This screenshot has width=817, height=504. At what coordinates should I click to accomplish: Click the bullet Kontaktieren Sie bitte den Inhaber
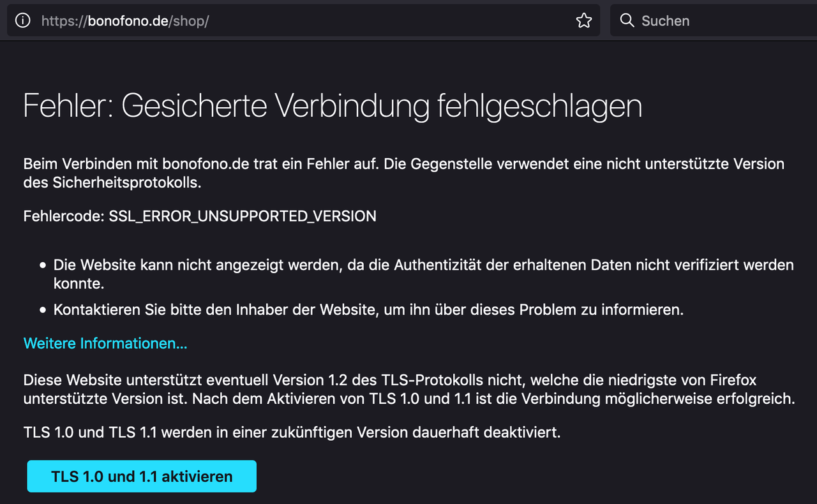(368, 310)
